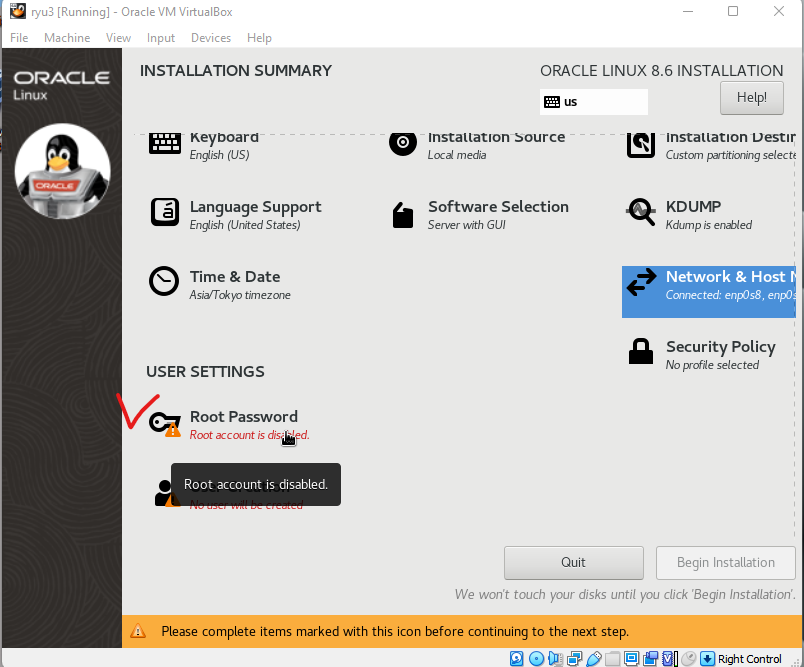This screenshot has height=667, width=804.
Task: Click the Language Support icon
Action: click(x=165, y=212)
